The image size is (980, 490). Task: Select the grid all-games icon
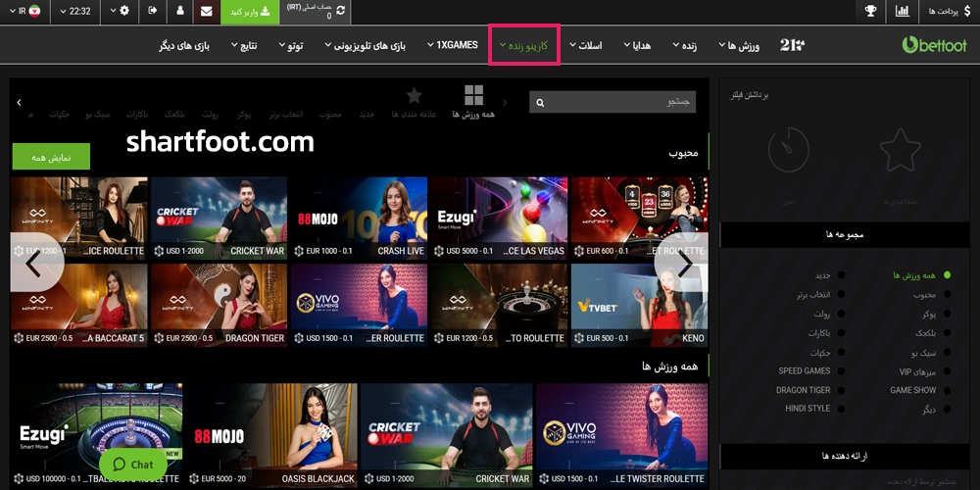[x=474, y=95]
